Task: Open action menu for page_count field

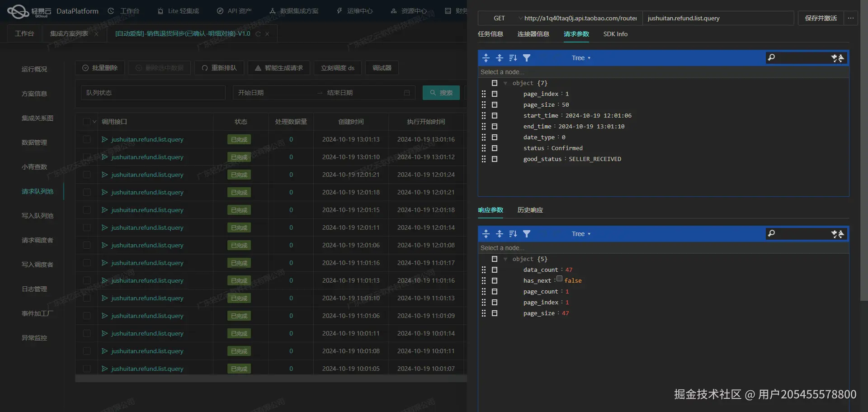Action: (x=495, y=292)
